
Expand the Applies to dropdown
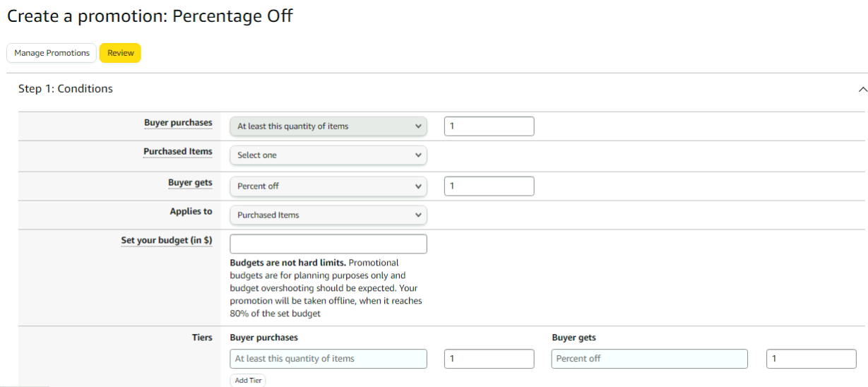coord(328,215)
